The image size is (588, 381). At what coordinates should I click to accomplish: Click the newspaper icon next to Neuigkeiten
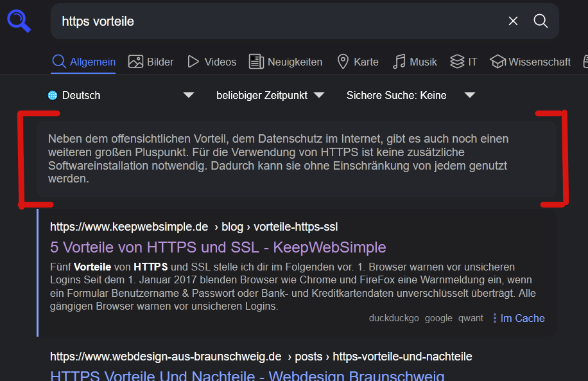click(x=256, y=61)
